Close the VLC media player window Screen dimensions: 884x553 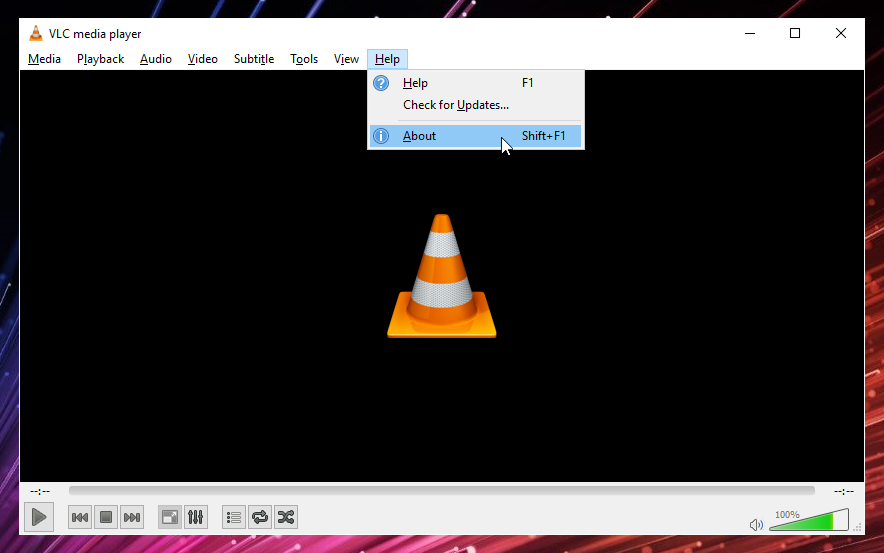point(841,33)
